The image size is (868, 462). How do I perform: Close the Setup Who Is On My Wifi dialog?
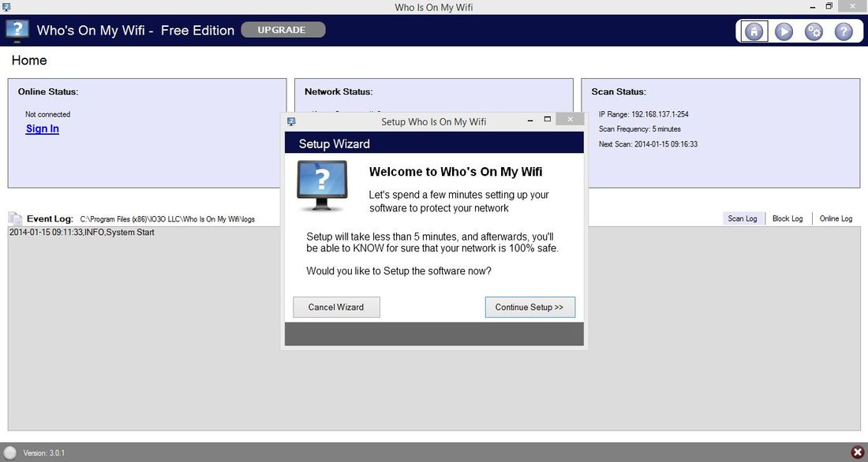point(570,119)
